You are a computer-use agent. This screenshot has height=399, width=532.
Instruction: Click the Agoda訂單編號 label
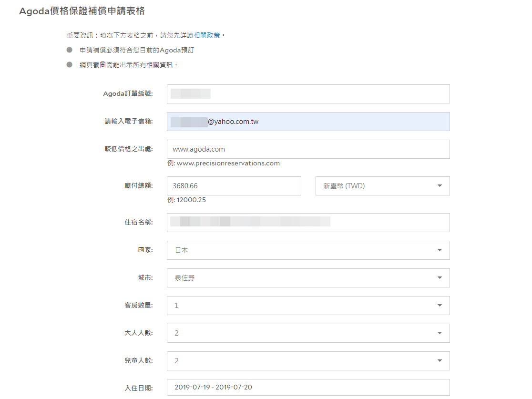(x=128, y=93)
